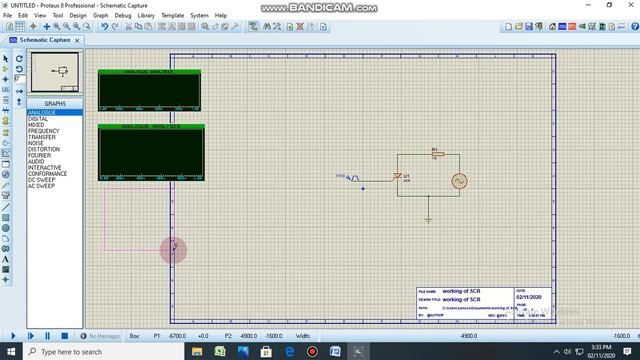Rotate clockwise using the rotate icon
The width and height of the screenshot is (640, 360).
point(19,59)
